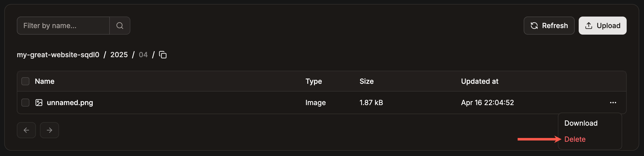Click the image thumbnail icon beside unnamed.png
The image size is (644, 156).
coord(39,102)
